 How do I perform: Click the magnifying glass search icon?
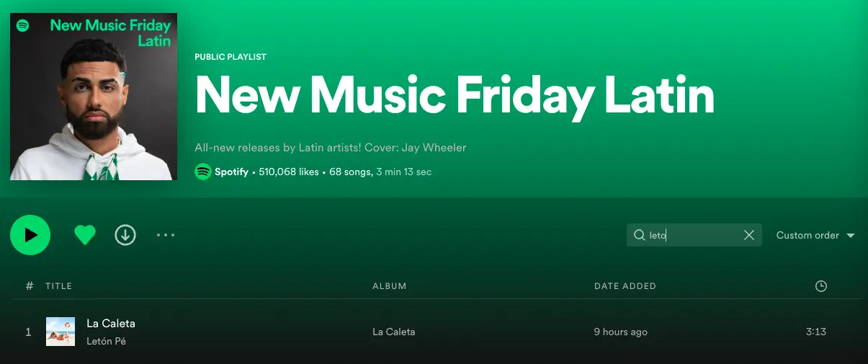pos(639,235)
